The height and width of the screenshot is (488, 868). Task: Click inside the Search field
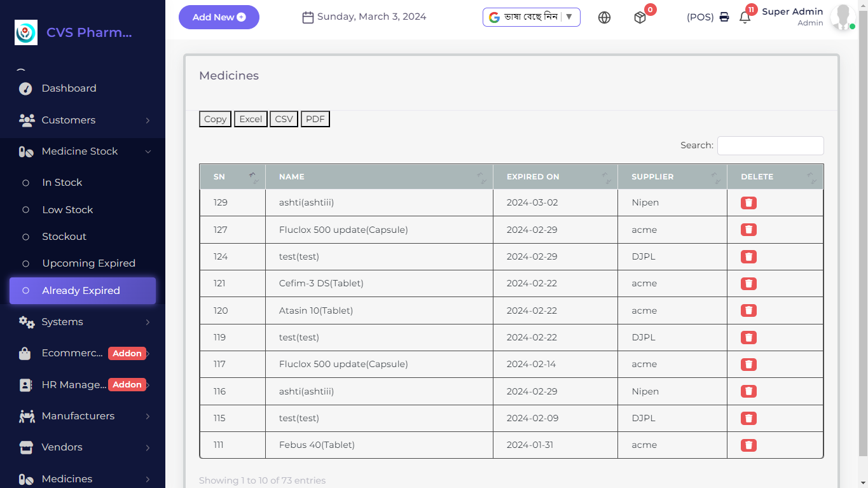(770, 146)
